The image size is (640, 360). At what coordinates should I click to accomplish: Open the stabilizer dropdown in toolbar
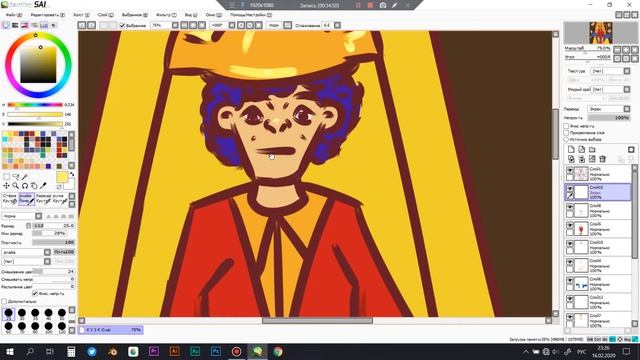click(337, 25)
